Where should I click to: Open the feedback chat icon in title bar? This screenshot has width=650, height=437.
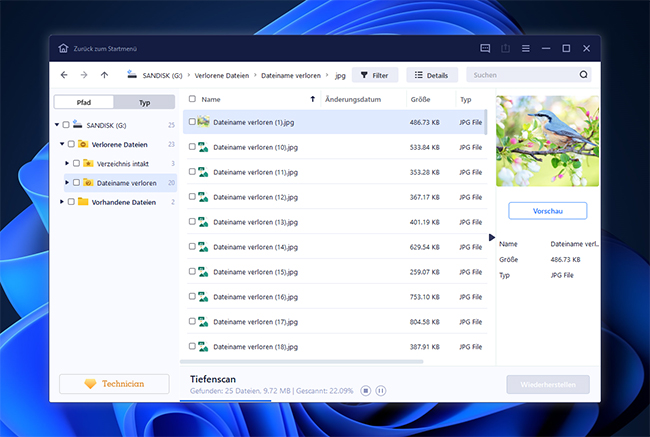coord(485,49)
